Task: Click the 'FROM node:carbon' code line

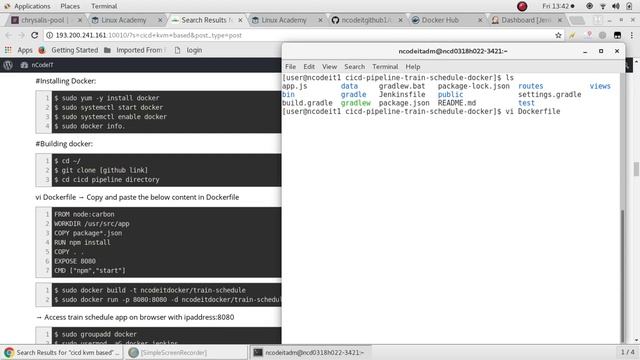Action: click(84, 214)
